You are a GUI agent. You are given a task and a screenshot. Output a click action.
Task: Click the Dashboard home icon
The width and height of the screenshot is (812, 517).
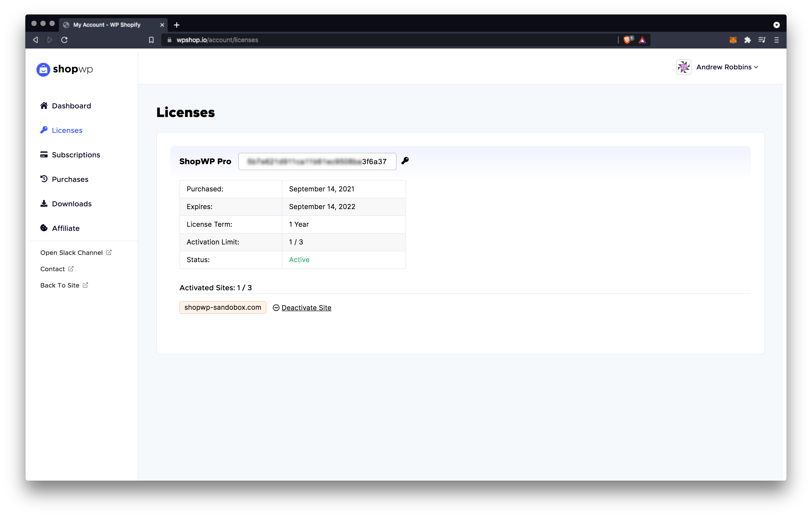click(44, 106)
